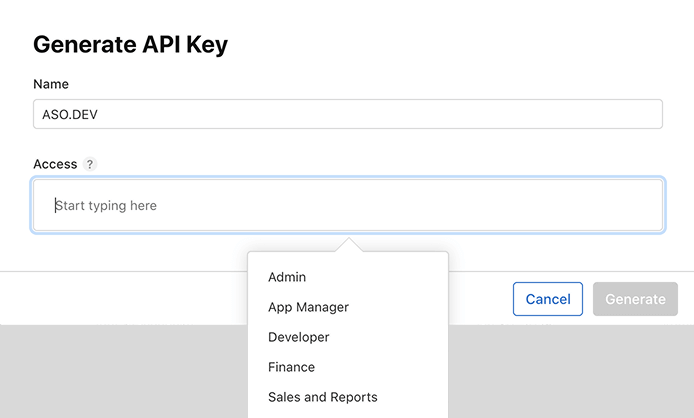Click the 'Start typing here' placeholder
This screenshot has height=418, width=694.
click(x=106, y=206)
